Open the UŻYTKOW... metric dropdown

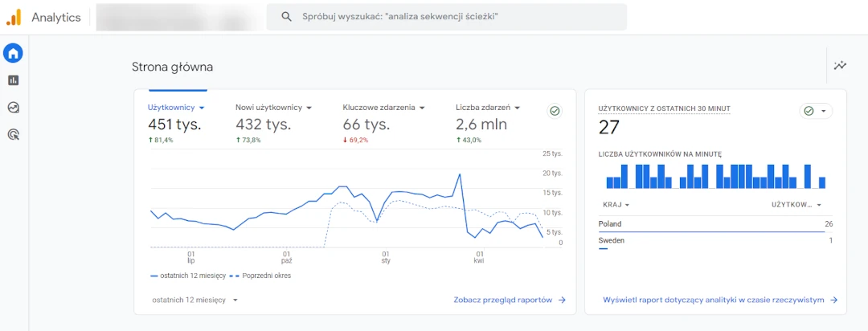pyautogui.click(x=796, y=205)
